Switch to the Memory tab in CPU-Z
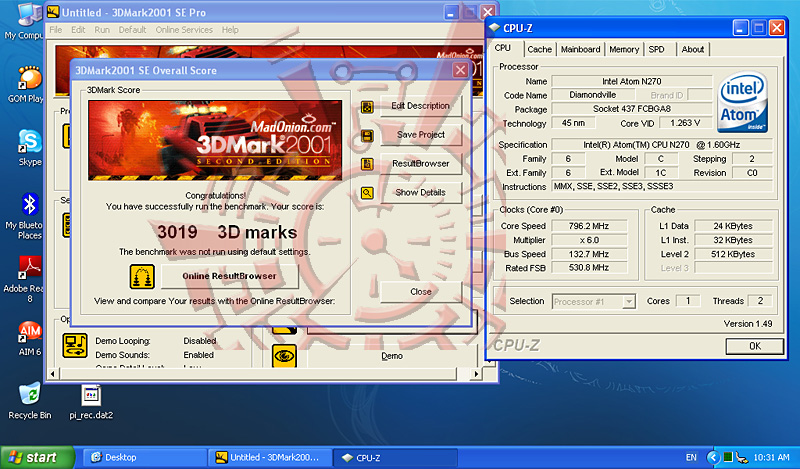The image size is (800, 469). (624, 50)
